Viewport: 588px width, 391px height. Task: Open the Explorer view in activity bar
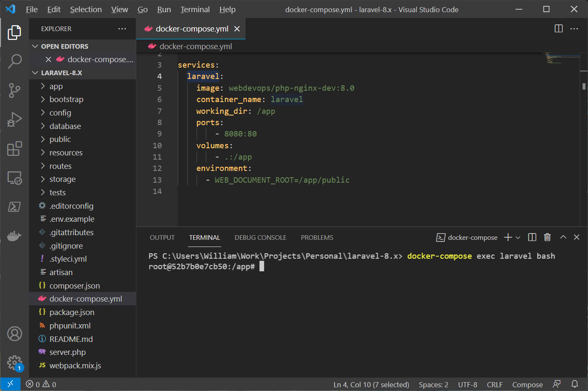[14, 32]
